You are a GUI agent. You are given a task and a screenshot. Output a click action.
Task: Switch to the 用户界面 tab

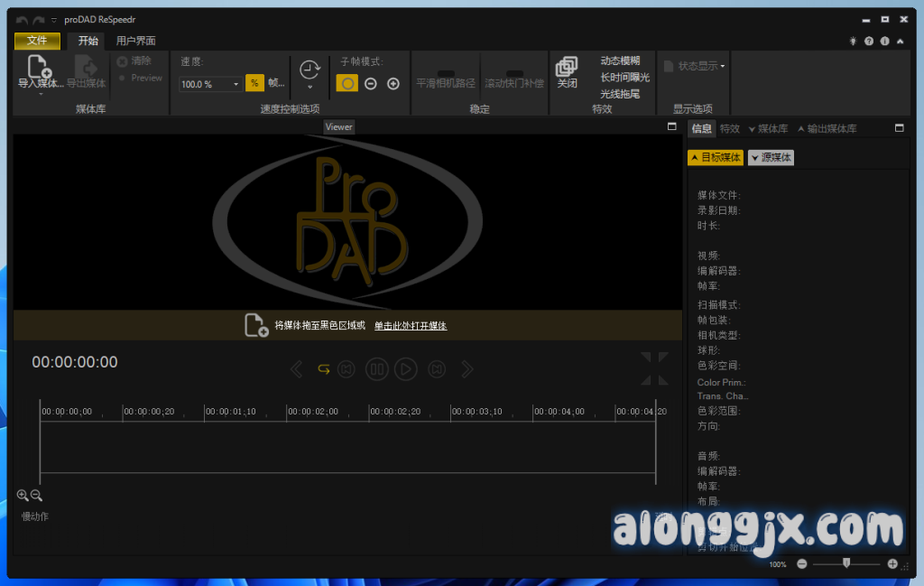coord(135,41)
